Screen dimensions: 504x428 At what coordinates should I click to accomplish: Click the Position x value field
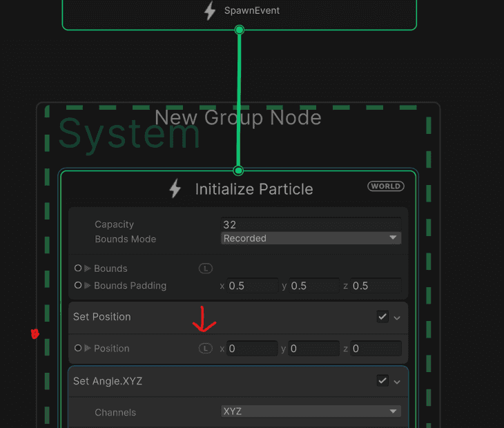[x=252, y=349]
